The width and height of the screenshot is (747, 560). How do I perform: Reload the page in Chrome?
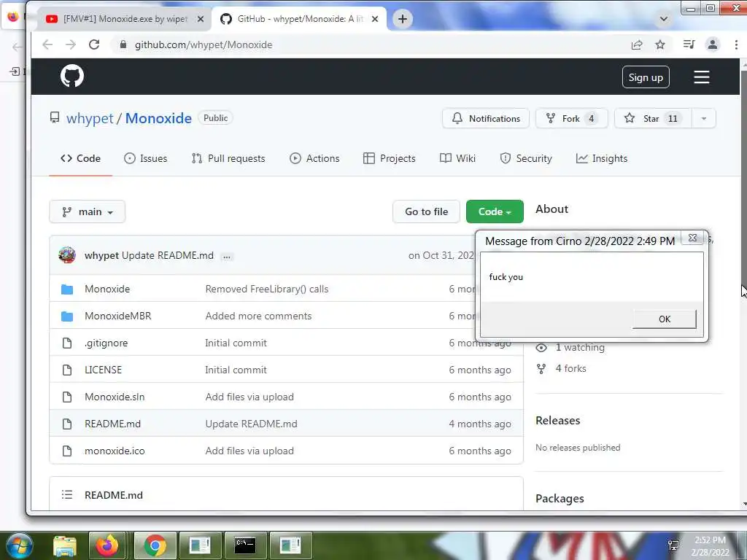coord(94,44)
